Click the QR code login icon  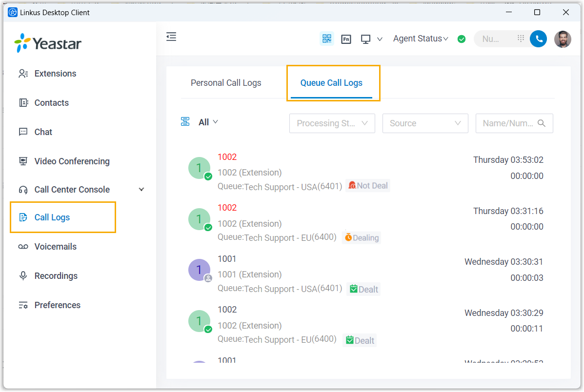click(x=326, y=39)
